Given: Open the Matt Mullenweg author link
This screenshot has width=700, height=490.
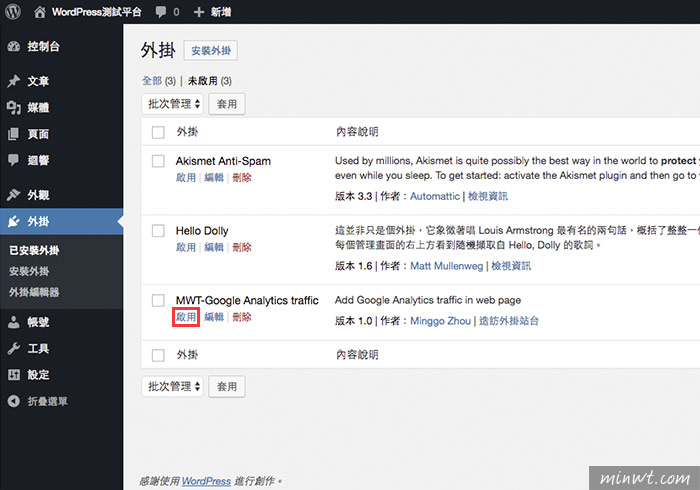Looking at the screenshot, I should [446, 266].
